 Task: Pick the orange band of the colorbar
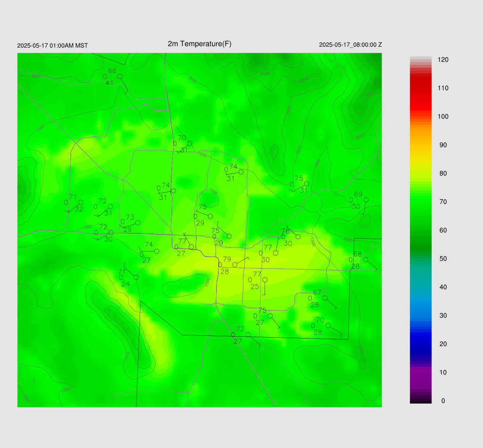(x=421, y=134)
